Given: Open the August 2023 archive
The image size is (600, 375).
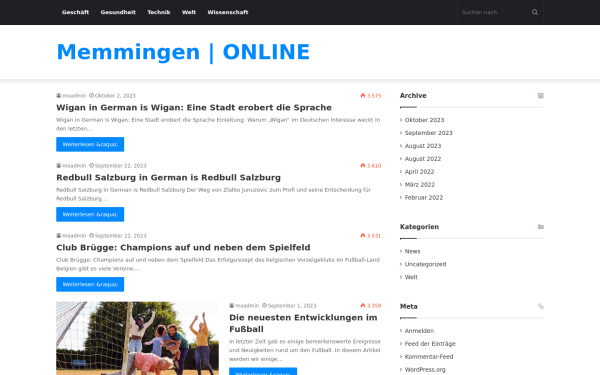Looking at the screenshot, I should [423, 146].
